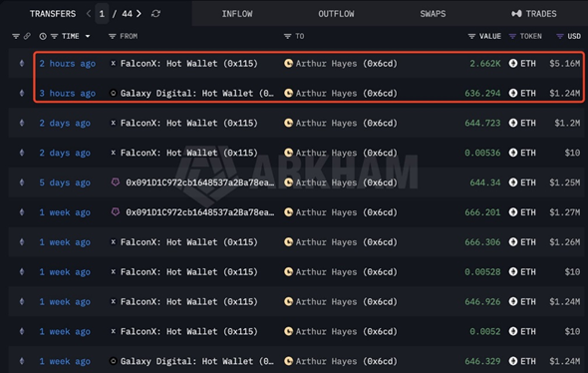
Task: Click the link icon in header row
Action: pyautogui.click(x=27, y=36)
